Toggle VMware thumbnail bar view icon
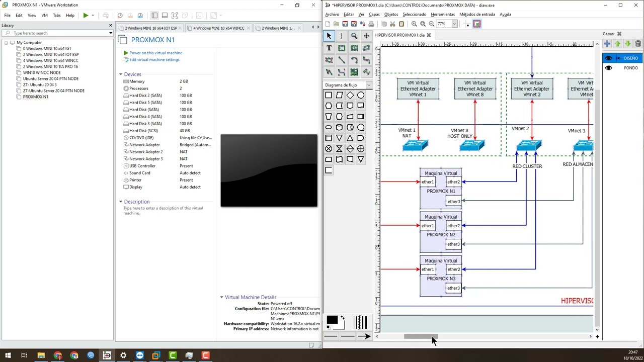 click(x=165, y=16)
